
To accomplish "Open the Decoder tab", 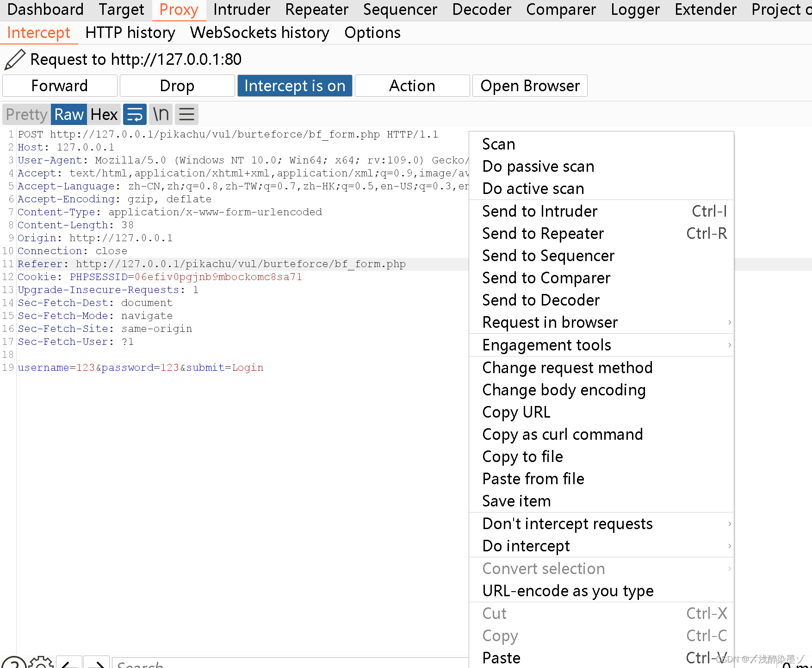I will coord(482,10).
